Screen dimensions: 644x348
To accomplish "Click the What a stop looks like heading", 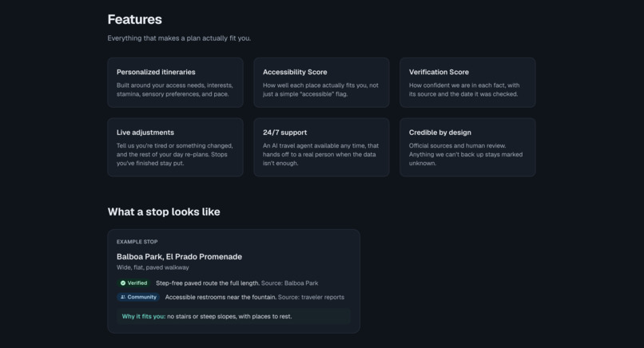I will (164, 212).
